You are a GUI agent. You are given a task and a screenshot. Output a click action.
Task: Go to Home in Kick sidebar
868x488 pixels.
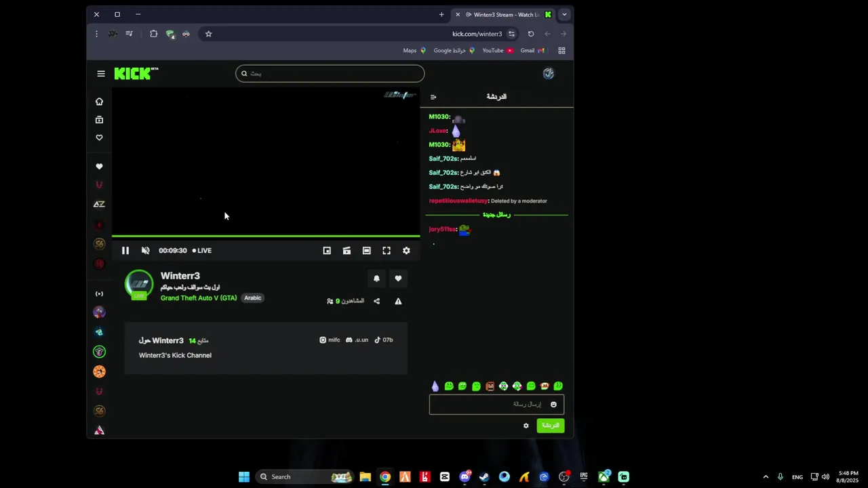[x=99, y=102]
